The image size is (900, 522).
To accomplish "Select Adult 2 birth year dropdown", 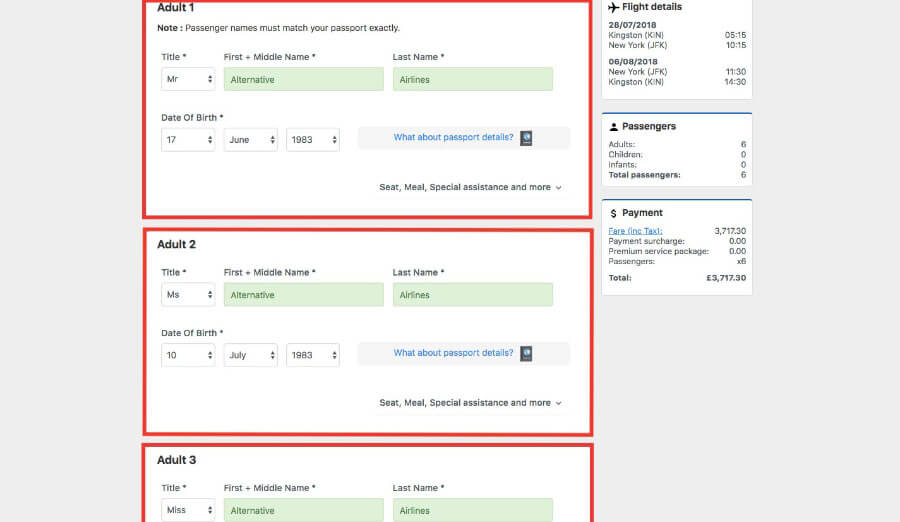I will pos(313,355).
